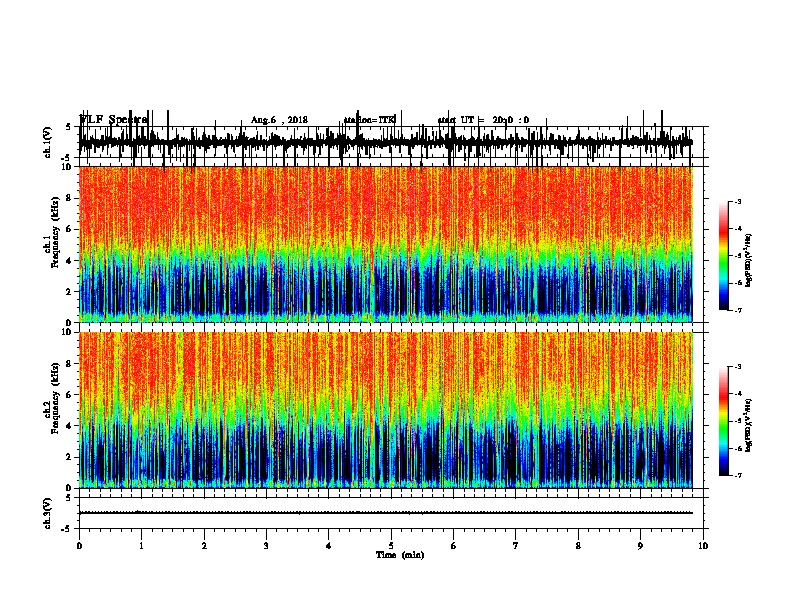Click inside the ch.1 spectrogram panel

point(386,244)
